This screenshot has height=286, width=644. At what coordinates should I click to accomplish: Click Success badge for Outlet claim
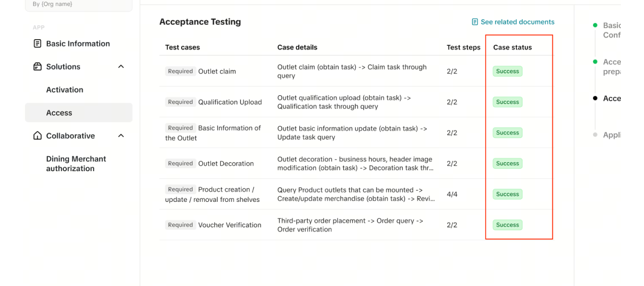[507, 71]
